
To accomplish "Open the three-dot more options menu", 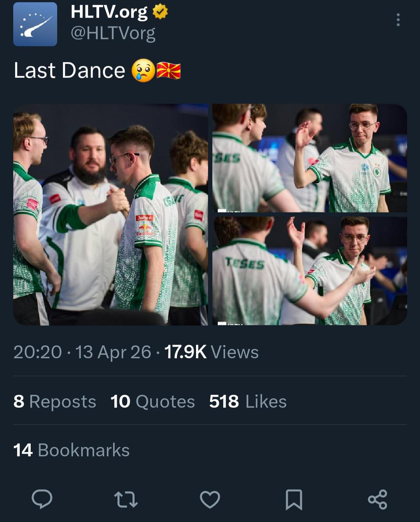I will point(398,20).
